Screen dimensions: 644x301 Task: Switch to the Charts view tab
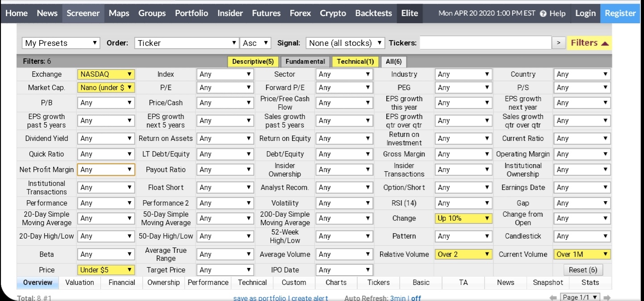pos(336,282)
